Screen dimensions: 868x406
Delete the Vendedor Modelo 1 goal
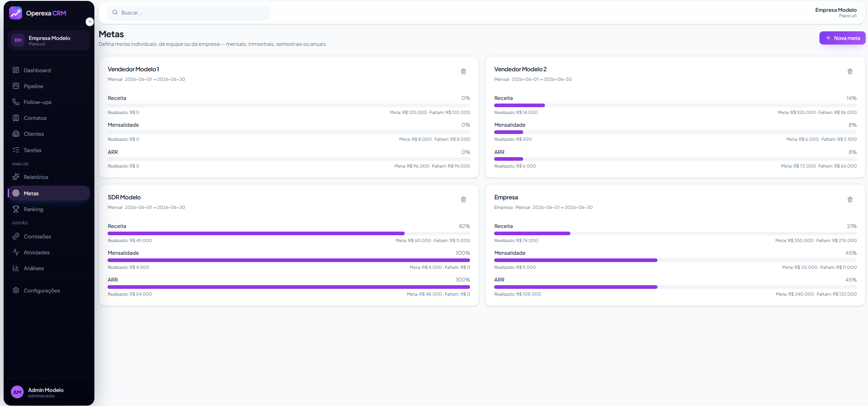[463, 72]
